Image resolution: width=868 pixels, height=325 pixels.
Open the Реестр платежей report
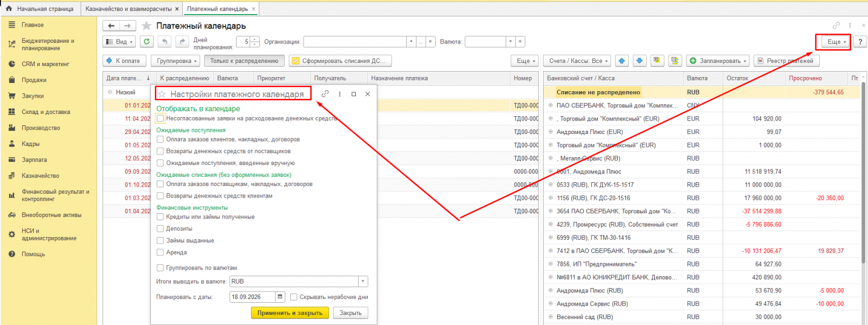pos(786,61)
